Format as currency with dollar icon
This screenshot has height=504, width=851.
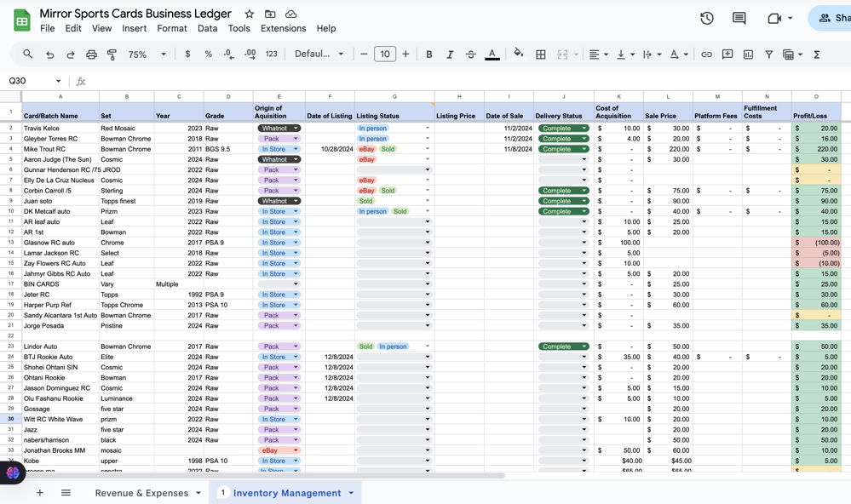tap(187, 54)
